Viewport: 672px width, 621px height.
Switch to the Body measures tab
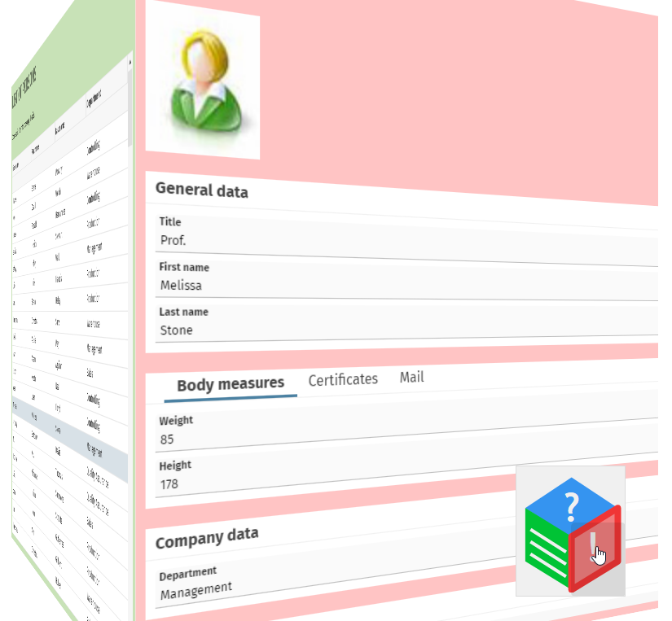[x=231, y=383]
